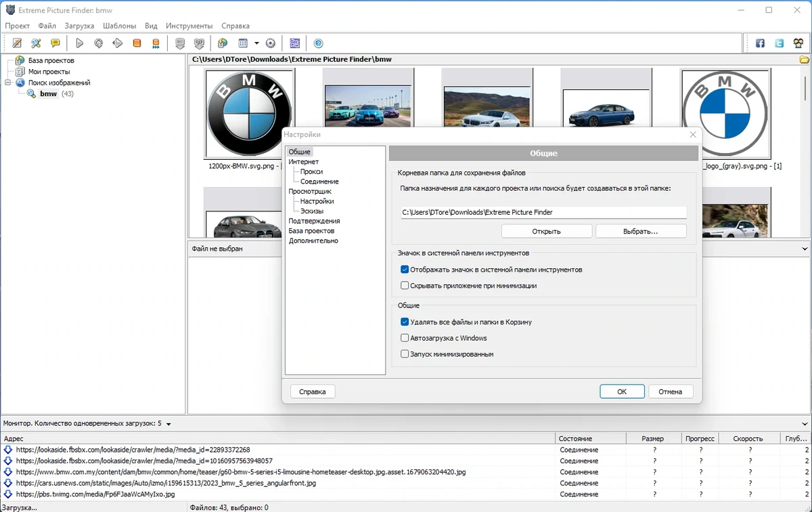
Task: Click the Выбрать... button
Action: 641,231
